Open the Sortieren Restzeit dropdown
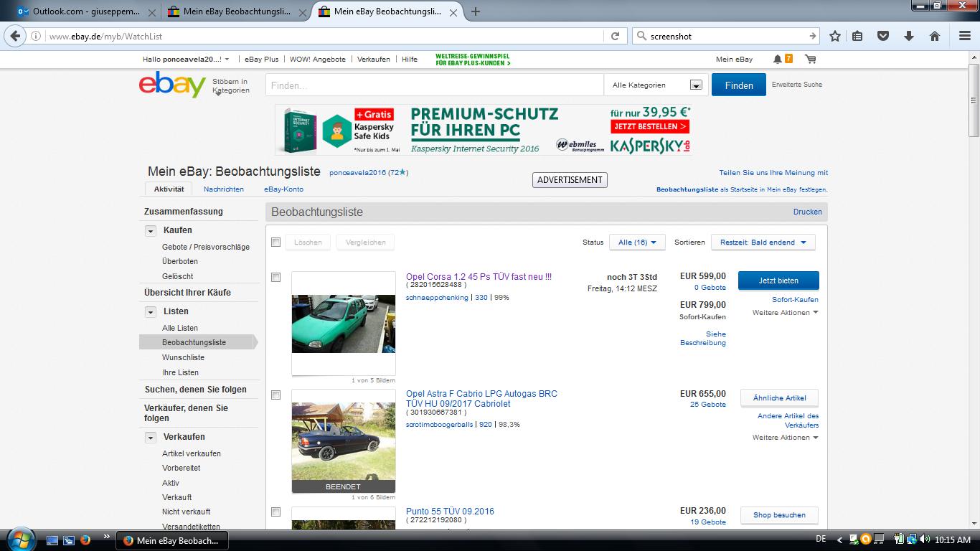Screen dimensions: 980x551 coord(763,242)
